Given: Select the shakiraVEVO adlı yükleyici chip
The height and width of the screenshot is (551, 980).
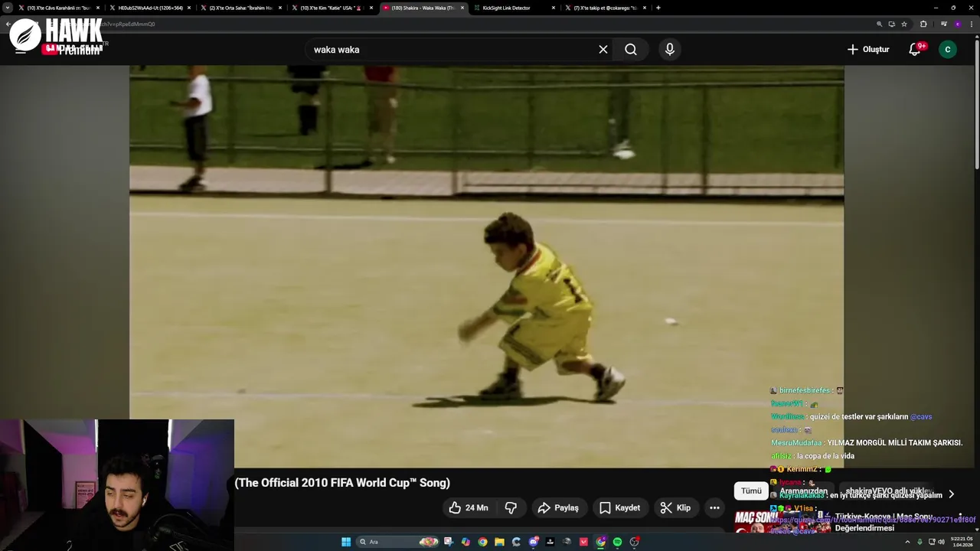Looking at the screenshot, I should click(x=888, y=491).
